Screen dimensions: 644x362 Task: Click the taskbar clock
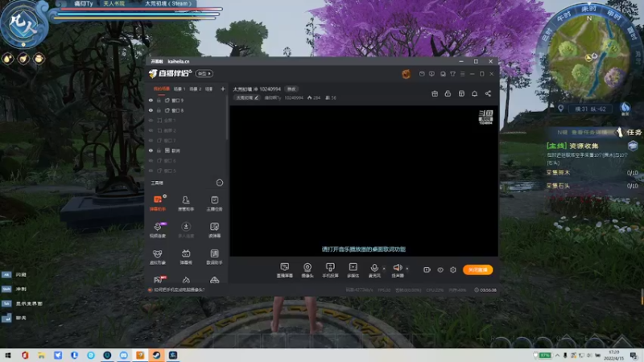click(x=613, y=355)
